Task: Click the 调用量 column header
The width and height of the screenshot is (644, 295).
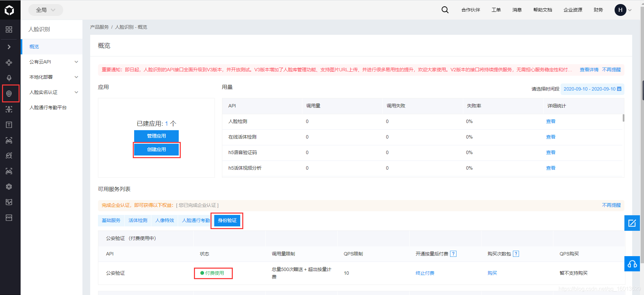Action: [x=313, y=106]
